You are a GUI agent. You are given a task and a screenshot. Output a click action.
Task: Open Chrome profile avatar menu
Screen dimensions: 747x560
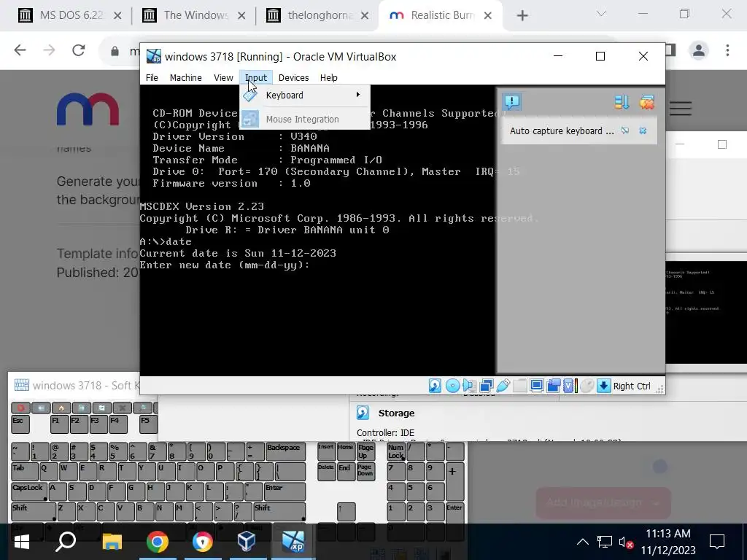[699, 50]
